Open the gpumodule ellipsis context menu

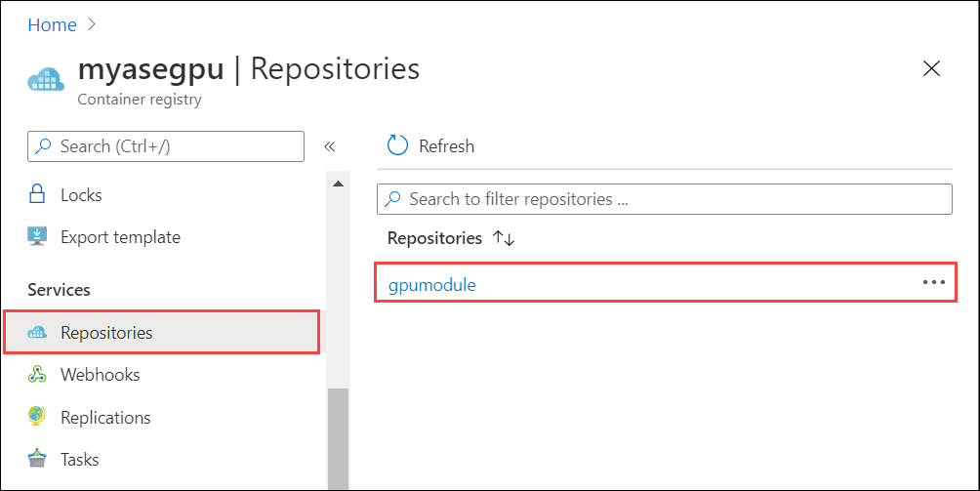[933, 282]
